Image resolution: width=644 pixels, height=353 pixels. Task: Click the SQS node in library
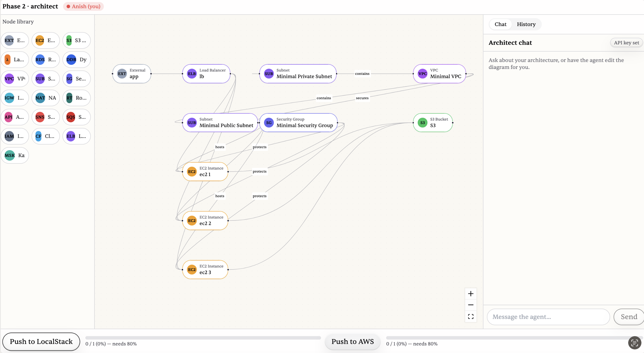coord(76,117)
